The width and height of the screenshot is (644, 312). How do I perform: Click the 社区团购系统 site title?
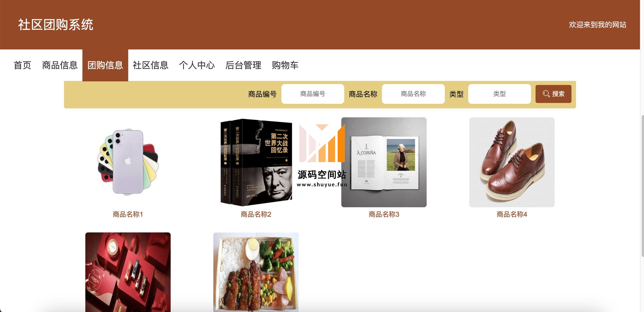point(55,25)
